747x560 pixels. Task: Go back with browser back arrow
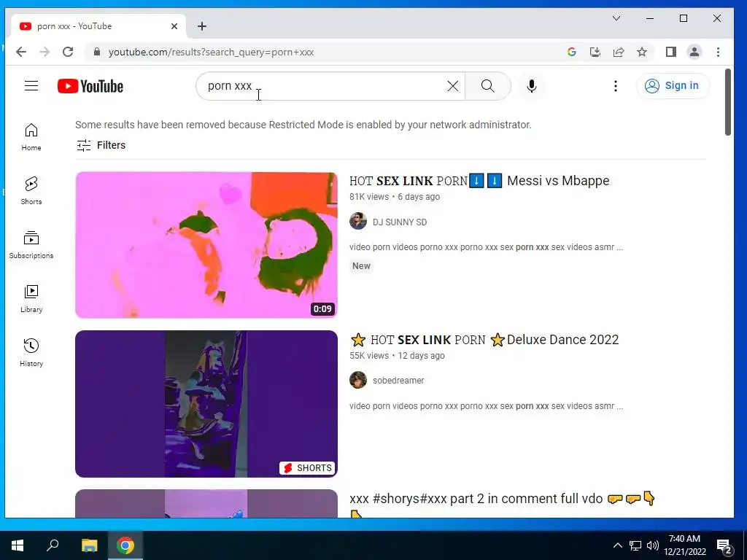21,52
